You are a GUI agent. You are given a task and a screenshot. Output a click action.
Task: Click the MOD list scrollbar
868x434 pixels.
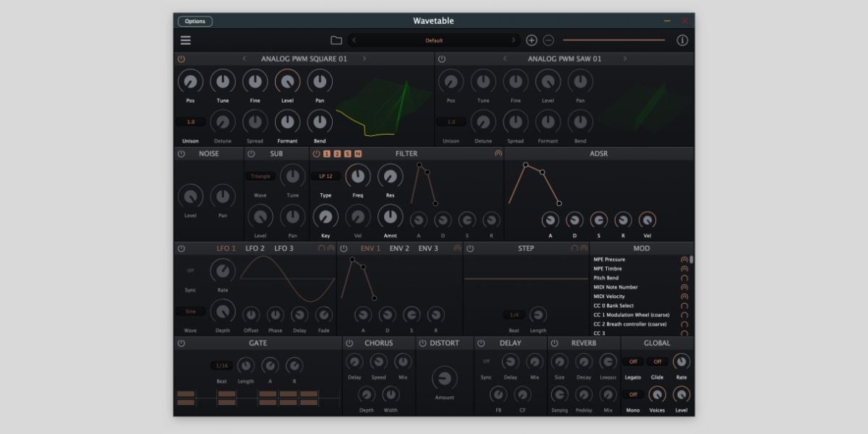(692, 259)
